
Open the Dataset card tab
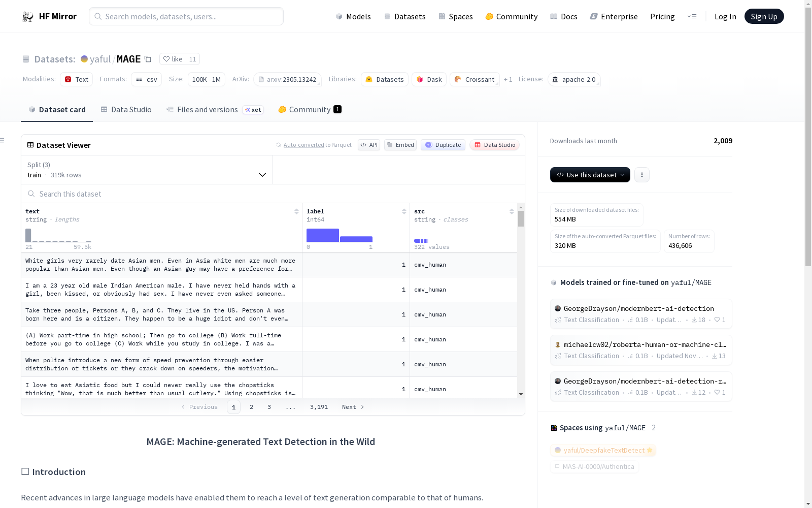[x=57, y=110]
